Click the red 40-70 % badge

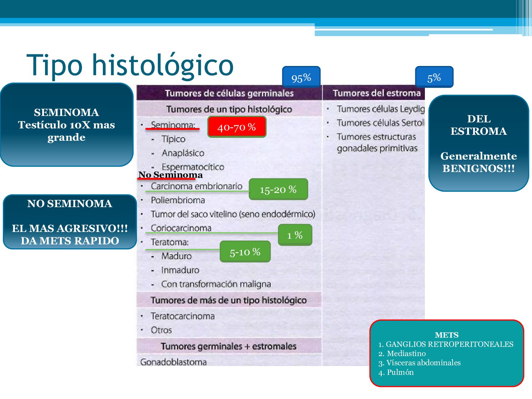tap(237, 127)
